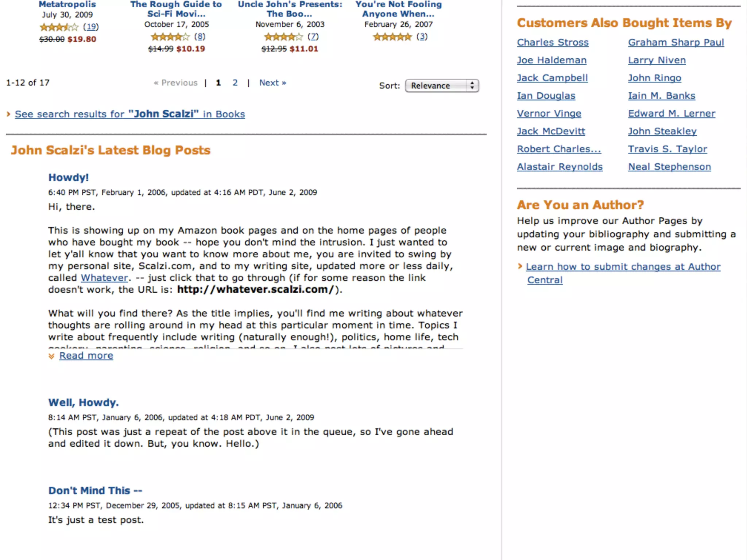The width and height of the screenshot is (747, 560).
Task: Click the Read more chevron icon
Action: tap(51, 356)
